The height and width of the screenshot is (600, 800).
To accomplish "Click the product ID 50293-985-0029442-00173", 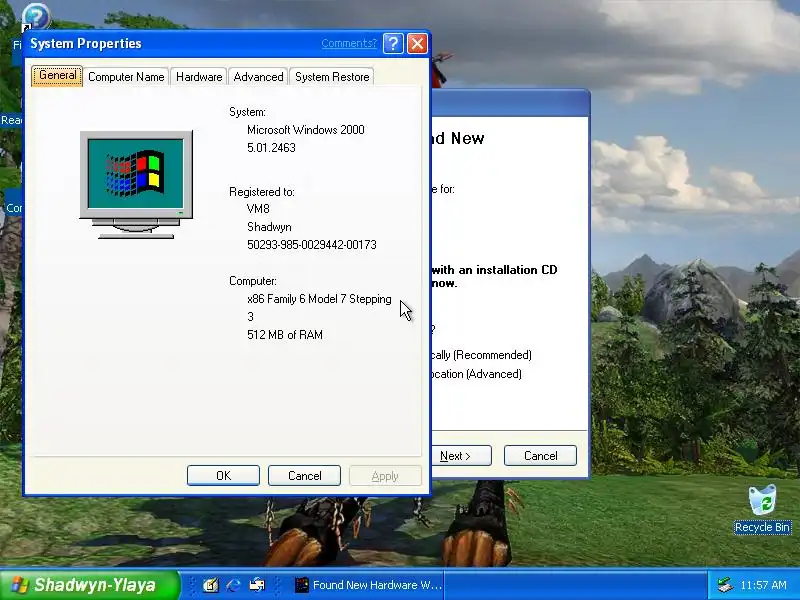I will [x=312, y=245].
